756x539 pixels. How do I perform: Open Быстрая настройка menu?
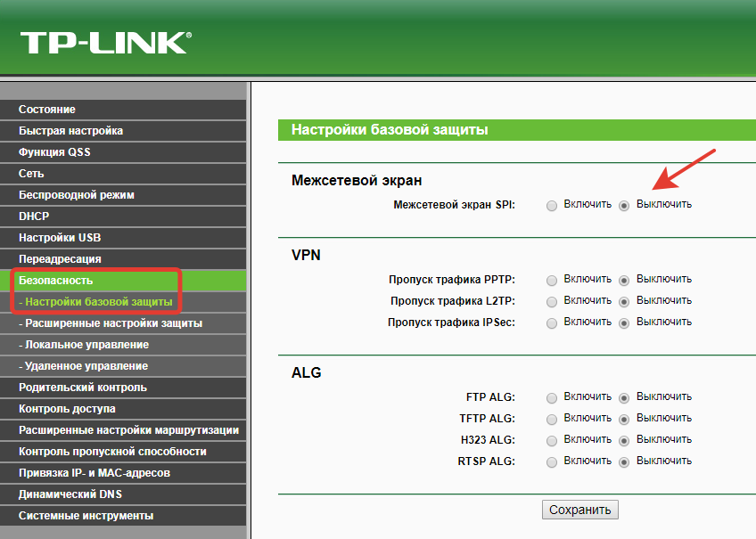(x=70, y=131)
